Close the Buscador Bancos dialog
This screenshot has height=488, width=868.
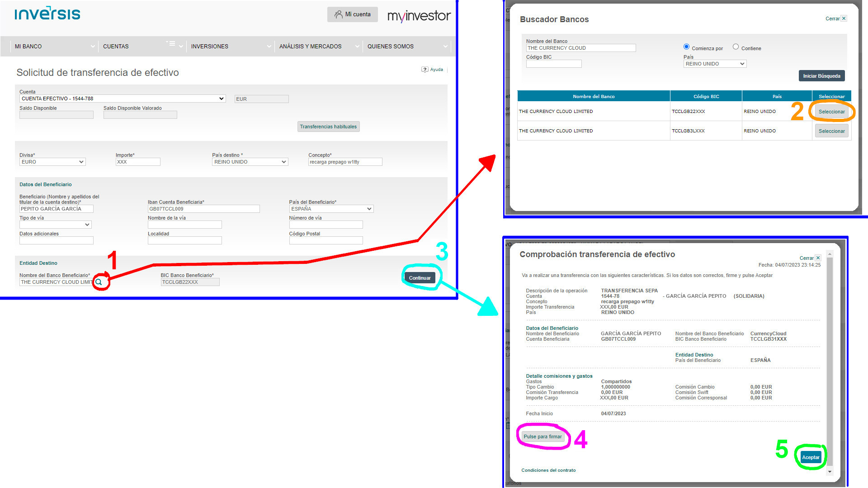(844, 19)
